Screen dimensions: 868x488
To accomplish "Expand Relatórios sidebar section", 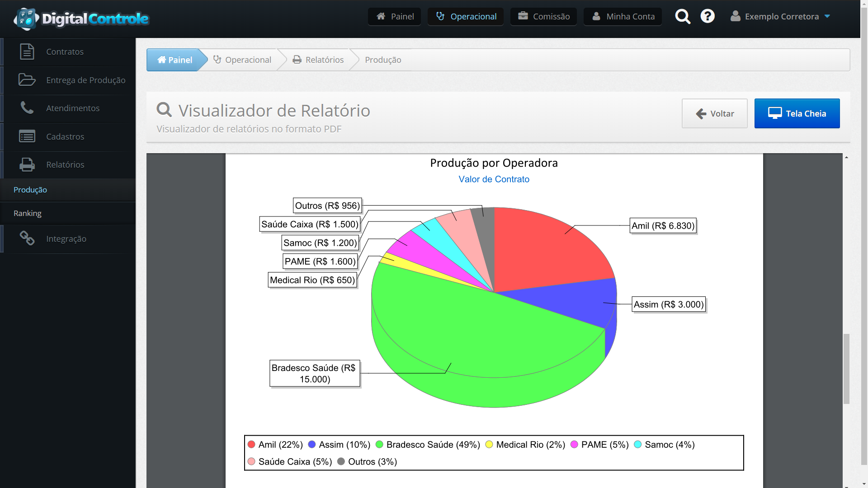I will pyautogui.click(x=68, y=165).
